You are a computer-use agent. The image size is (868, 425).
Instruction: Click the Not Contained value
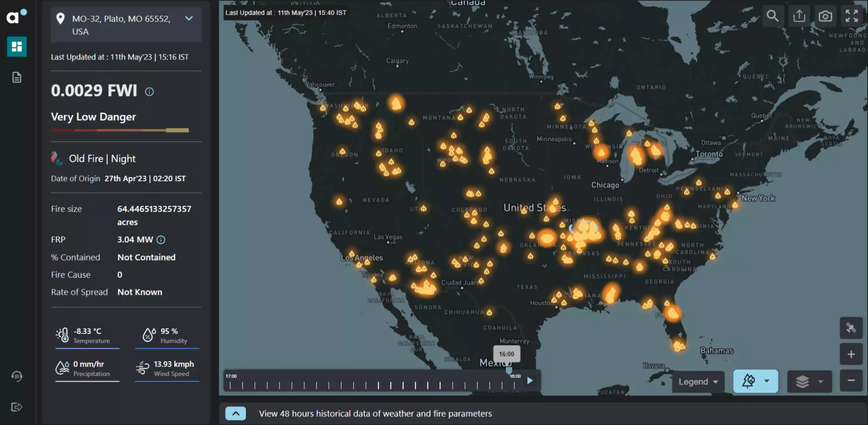146,257
